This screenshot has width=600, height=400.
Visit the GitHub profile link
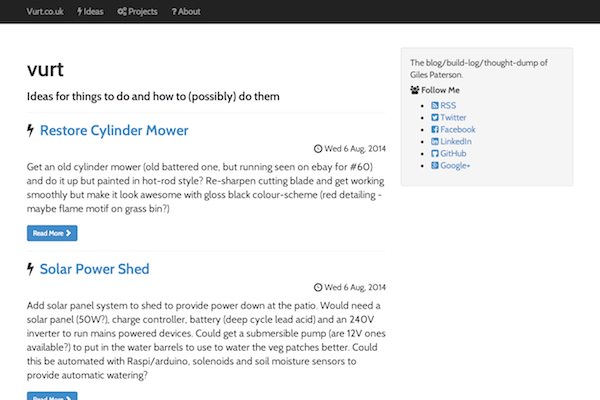click(x=454, y=153)
